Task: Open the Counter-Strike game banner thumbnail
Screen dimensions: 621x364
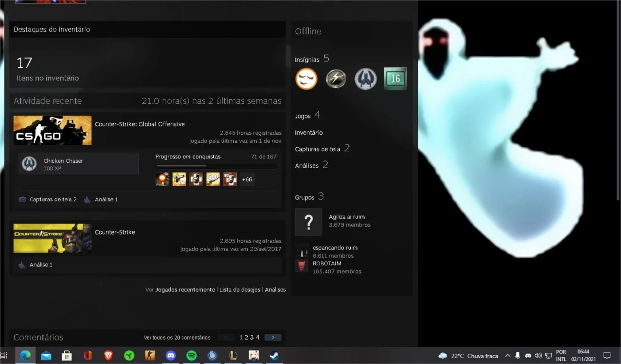Action: [52, 238]
